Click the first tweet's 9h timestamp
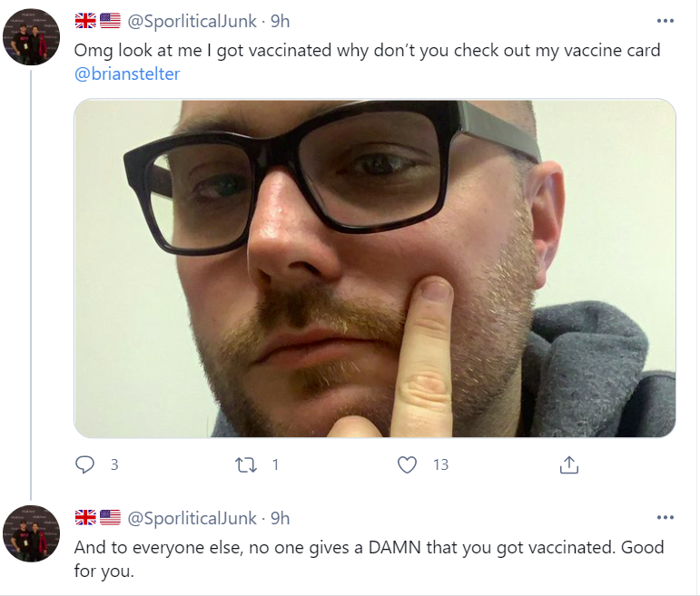Image resolution: width=700 pixels, height=596 pixels. (280, 21)
